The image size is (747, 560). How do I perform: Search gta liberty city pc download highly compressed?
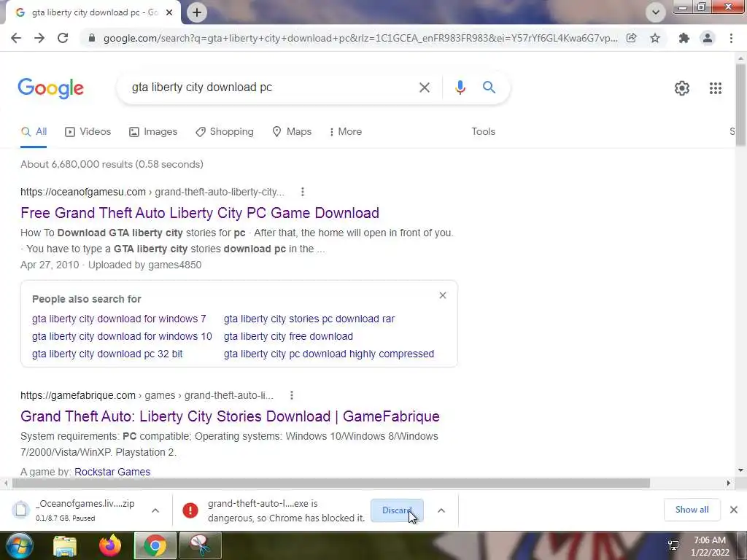(x=329, y=354)
